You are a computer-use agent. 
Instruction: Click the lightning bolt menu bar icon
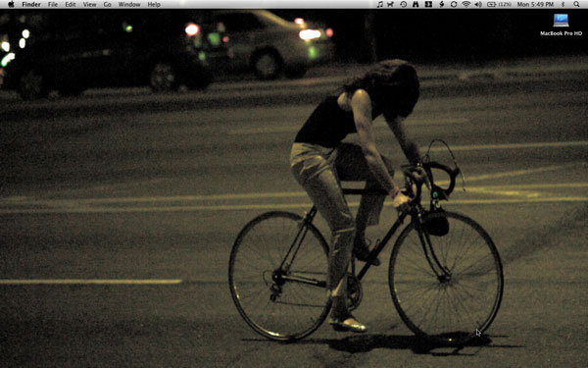(441, 4)
